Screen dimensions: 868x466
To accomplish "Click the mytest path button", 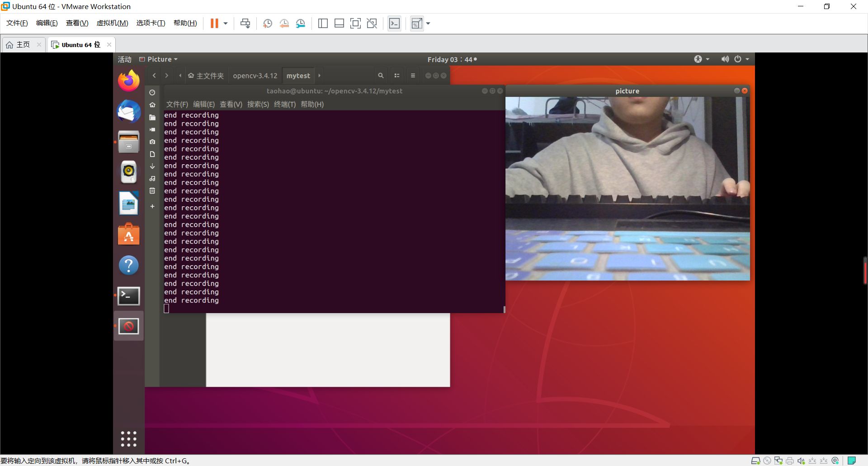I will (x=298, y=76).
